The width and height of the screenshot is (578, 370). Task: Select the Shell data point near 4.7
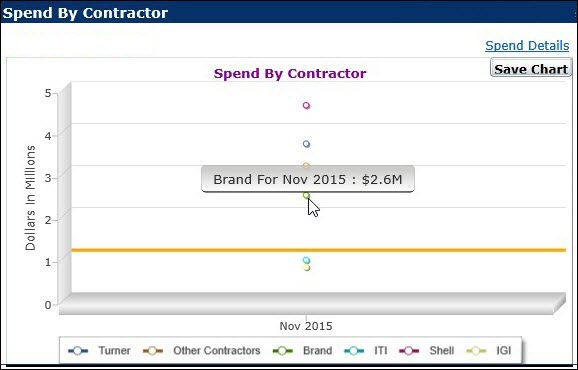coord(306,106)
